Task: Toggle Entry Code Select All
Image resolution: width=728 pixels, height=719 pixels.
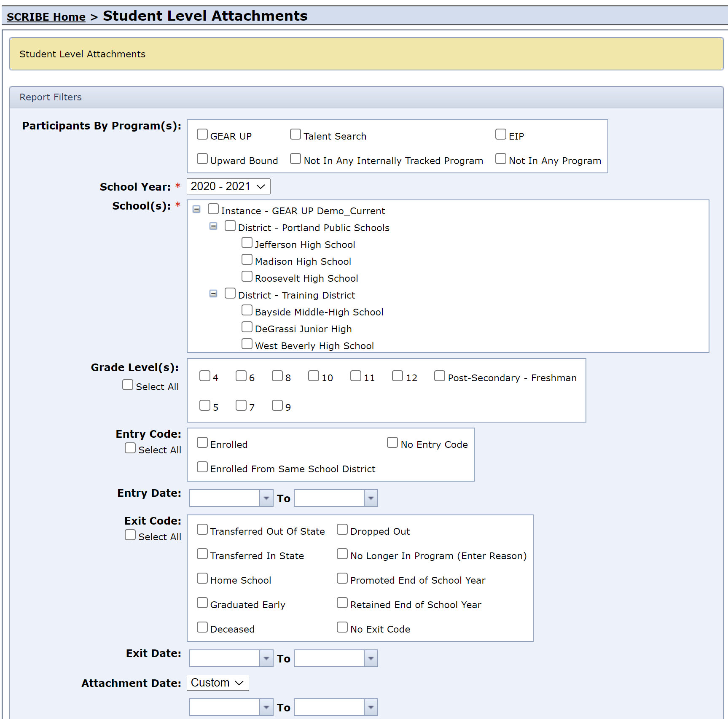Action: [130, 448]
